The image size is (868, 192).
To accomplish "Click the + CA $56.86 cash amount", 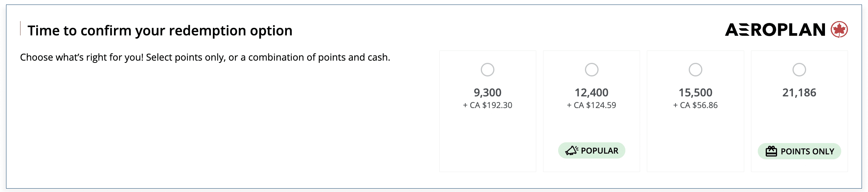I will (x=695, y=105).
